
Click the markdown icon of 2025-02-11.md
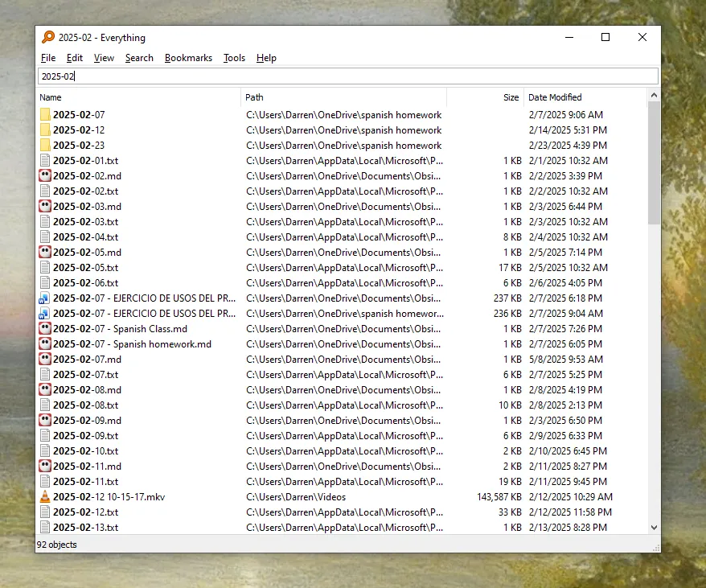pos(45,467)
